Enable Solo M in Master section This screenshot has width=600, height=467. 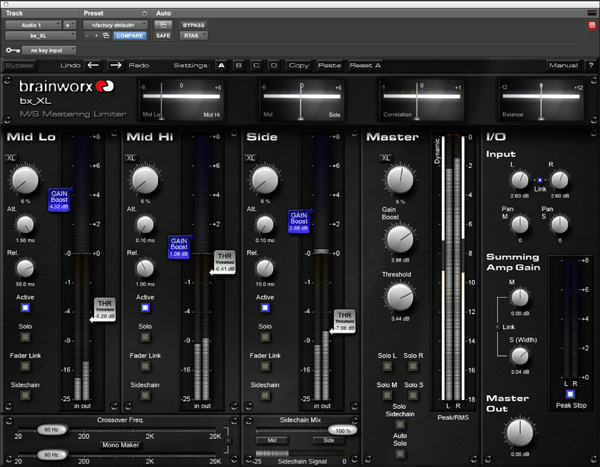pos(387,395)
